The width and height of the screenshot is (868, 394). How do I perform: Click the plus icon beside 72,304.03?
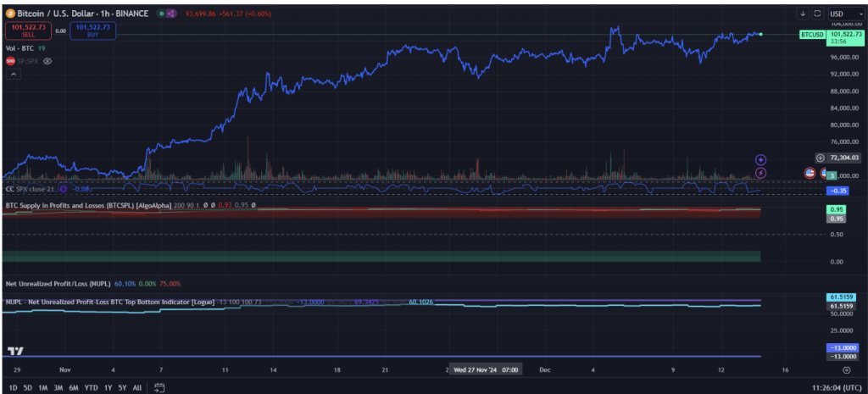pyautogui.click(x=820, y=158)
